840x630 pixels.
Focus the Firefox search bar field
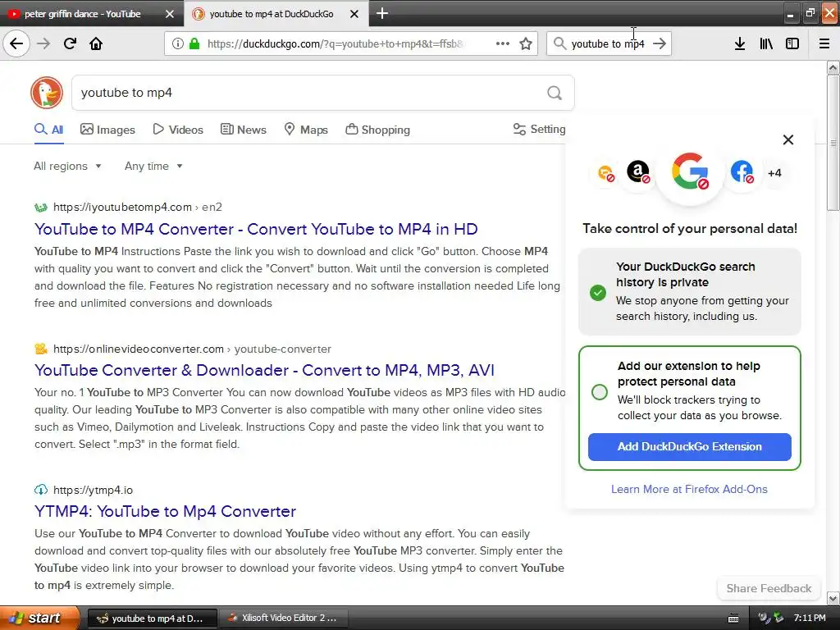[x=608, y=44]
